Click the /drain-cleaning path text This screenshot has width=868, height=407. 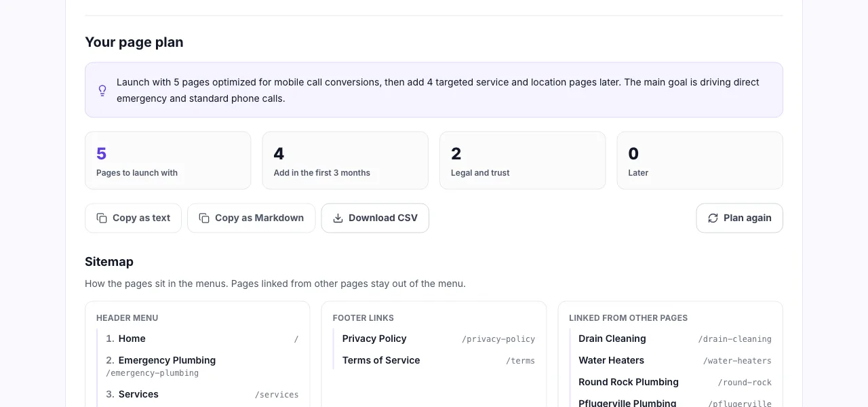pos(735,339)
